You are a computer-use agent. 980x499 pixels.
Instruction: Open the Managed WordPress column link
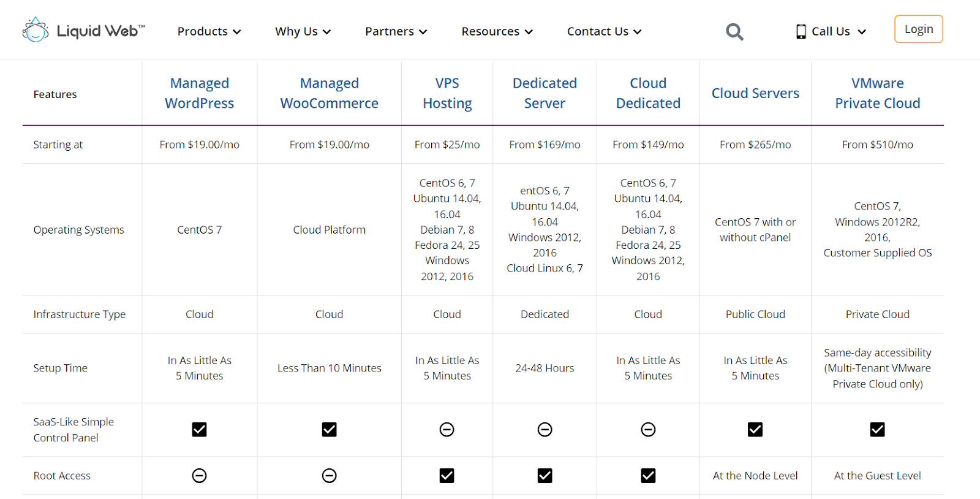(x=200, y=93)
